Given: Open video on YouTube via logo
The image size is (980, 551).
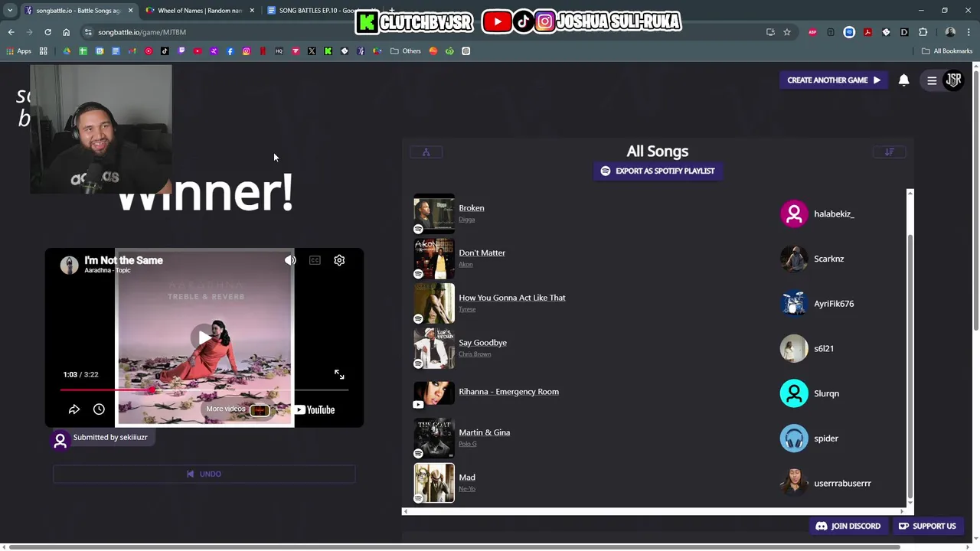Looking at the screenshot, I should (315, 409).
